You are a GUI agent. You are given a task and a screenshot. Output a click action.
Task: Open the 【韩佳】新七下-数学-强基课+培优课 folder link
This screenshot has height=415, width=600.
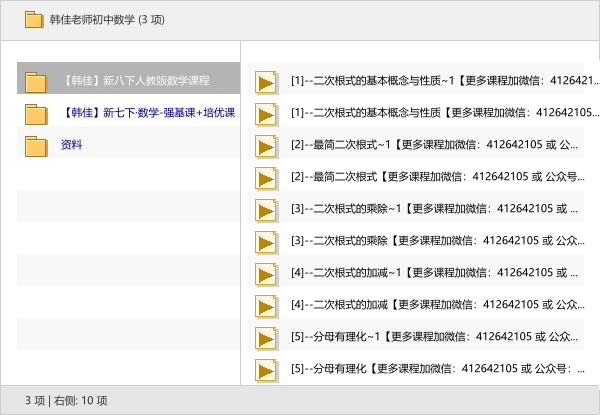[x=146, y=113]
